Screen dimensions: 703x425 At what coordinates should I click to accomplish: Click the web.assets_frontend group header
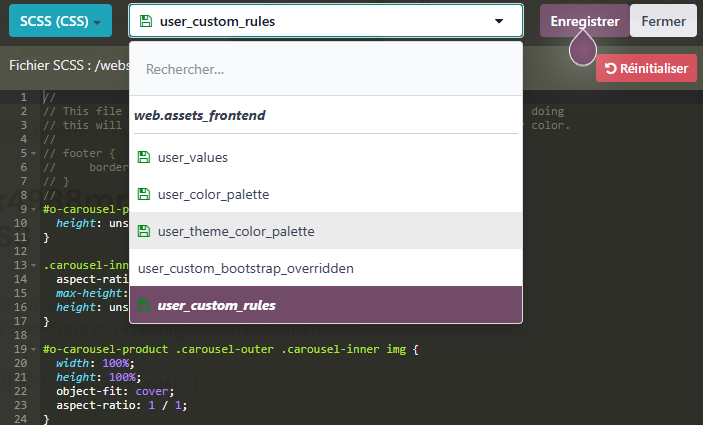200,115
